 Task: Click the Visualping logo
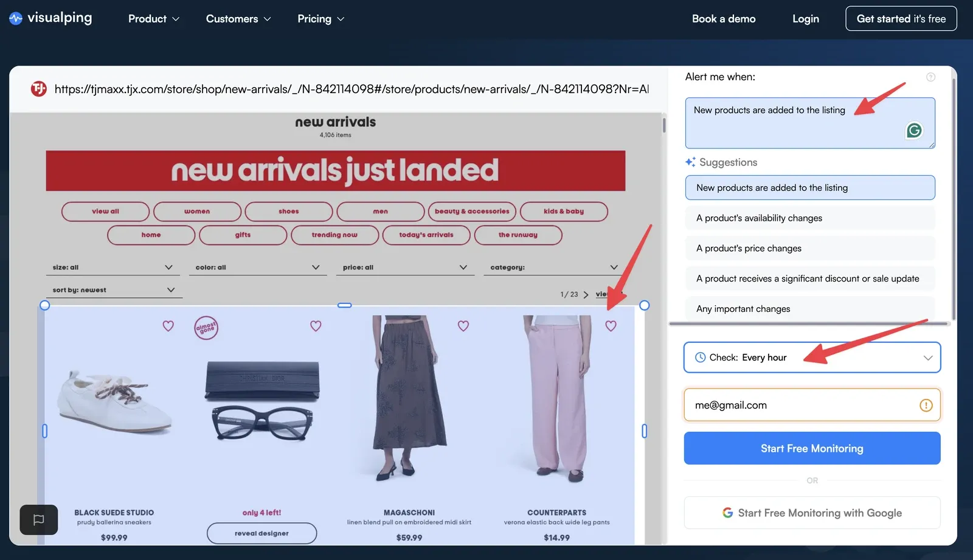(x=50, y=18)
